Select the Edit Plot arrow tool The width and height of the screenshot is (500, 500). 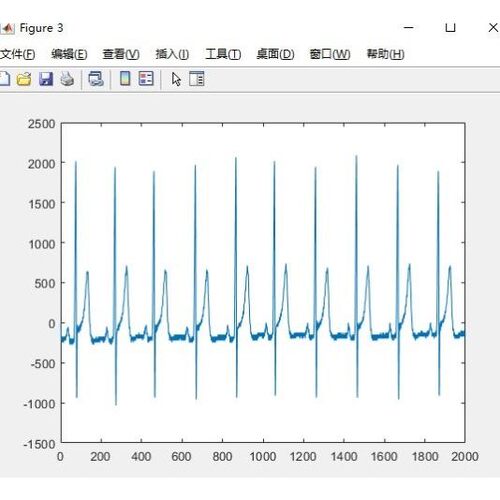click(176, 79)
